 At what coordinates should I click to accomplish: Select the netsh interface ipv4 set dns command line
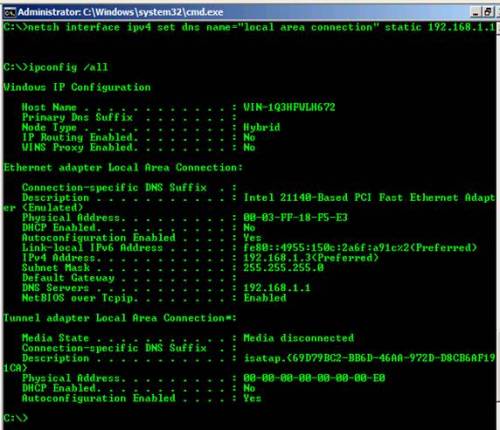pos(249,27)
